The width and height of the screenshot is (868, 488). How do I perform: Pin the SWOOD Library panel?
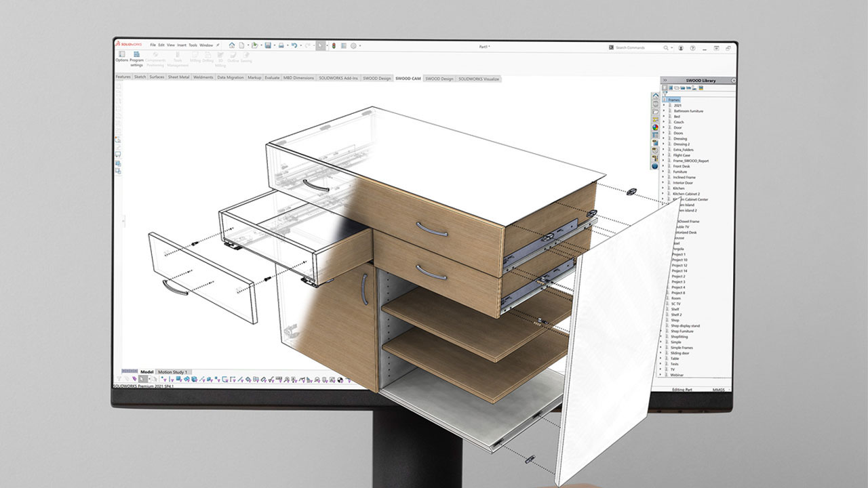pos(734,81)
